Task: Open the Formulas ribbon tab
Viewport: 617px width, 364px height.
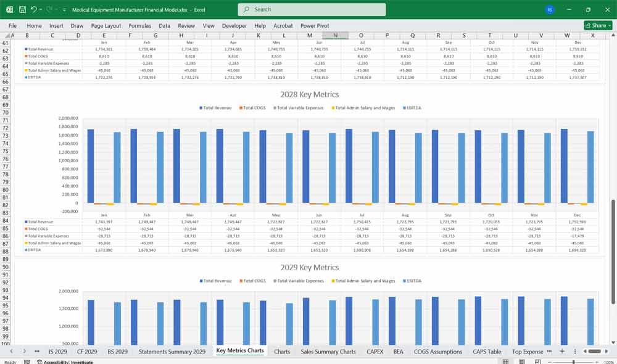Action: [139, 26]
